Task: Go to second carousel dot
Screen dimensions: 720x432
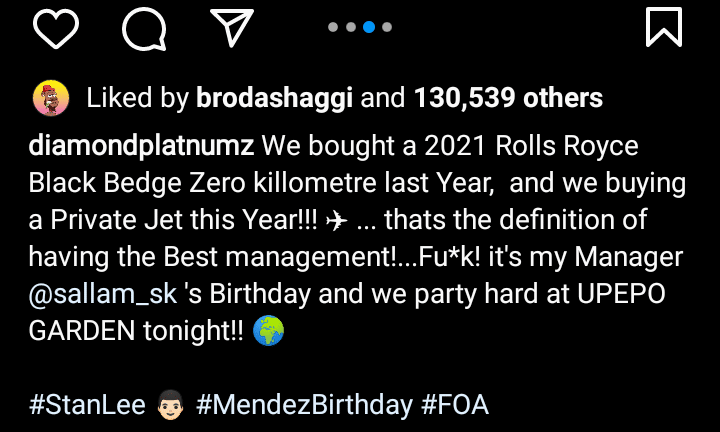Action: pos(351,27)
